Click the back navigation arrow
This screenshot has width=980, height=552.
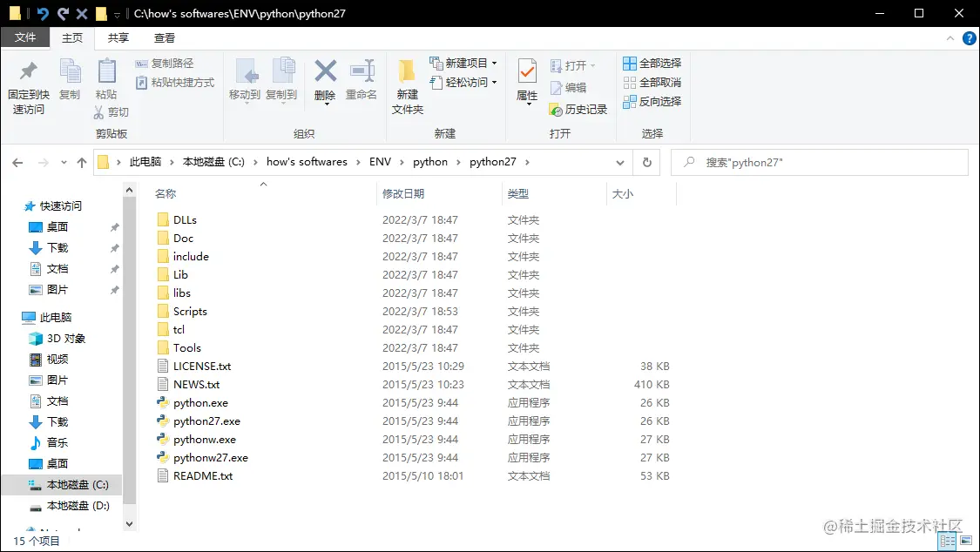pos(17,162)
